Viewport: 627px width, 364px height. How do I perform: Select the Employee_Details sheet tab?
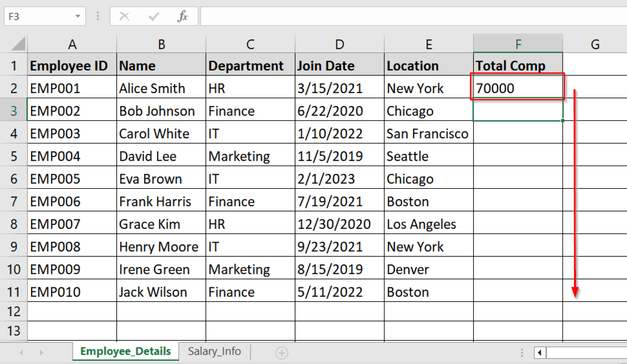point(125,351)
